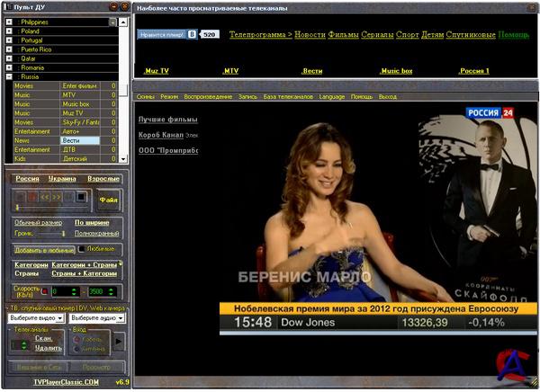Click the stop playback square button
The image size is (540, 392).
(x=79, y=196)
